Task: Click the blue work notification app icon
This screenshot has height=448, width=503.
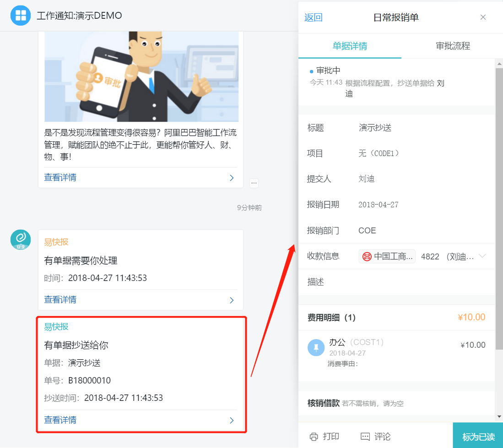Action: 21,16
